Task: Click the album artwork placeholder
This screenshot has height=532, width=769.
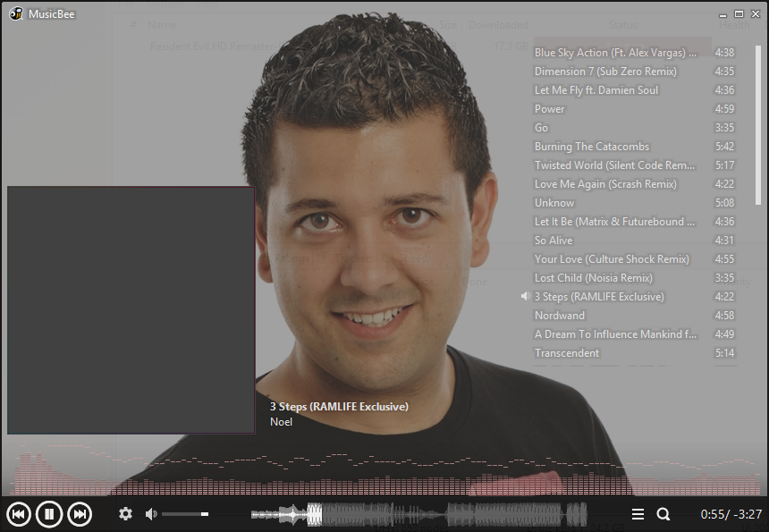Action: (x=131, y=309)
